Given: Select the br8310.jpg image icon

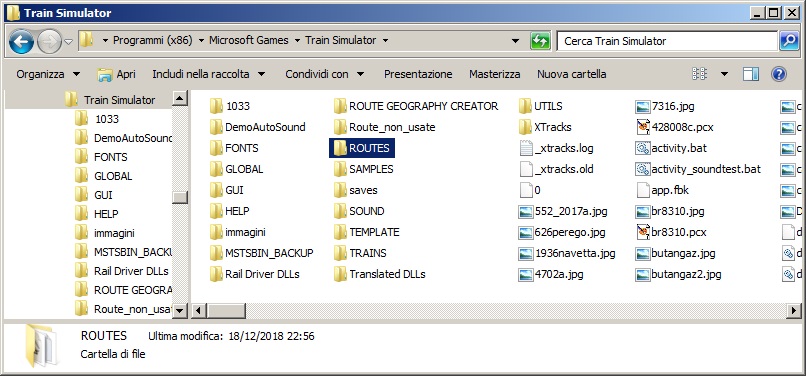Looking at the screenshot, I should pyautogui.click(x=643, y=211).
